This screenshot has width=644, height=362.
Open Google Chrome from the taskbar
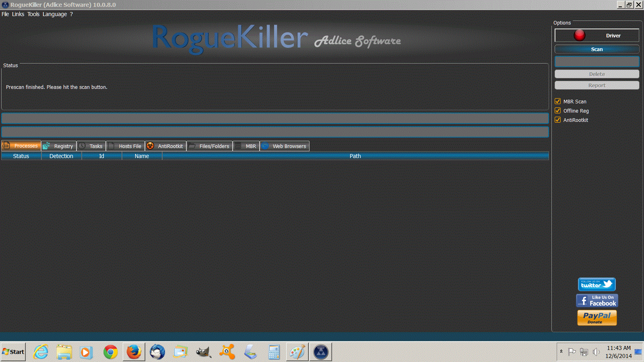coord(110,352)
